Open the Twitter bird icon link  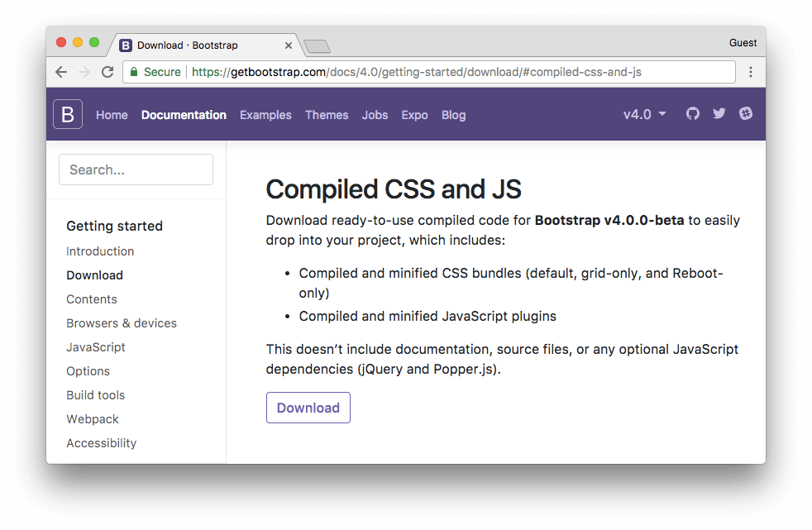point(719,113)
